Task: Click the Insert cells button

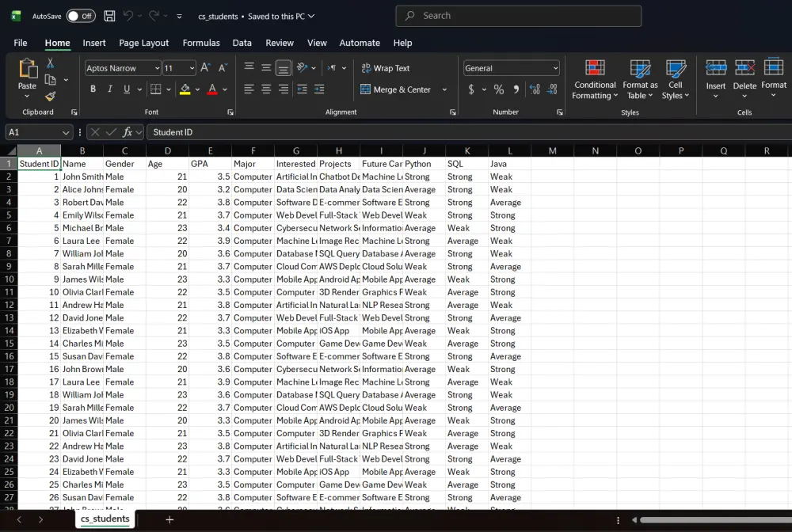Action: pos(716,79)
